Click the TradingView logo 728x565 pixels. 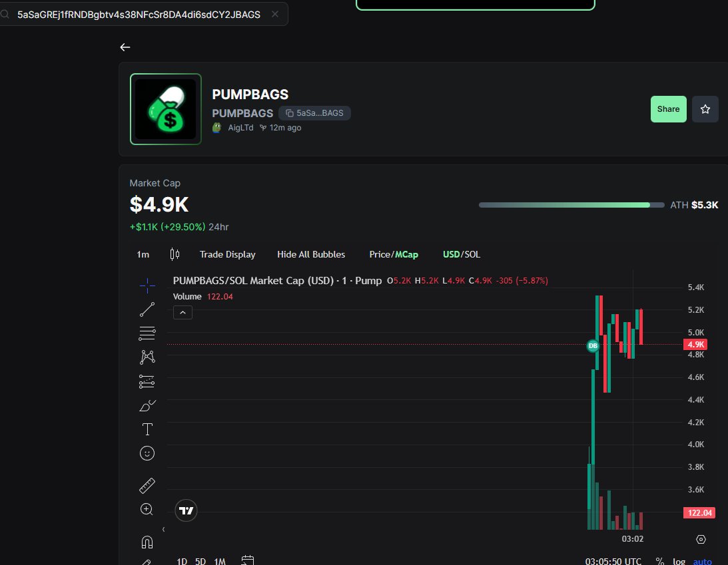click(186, 510)
